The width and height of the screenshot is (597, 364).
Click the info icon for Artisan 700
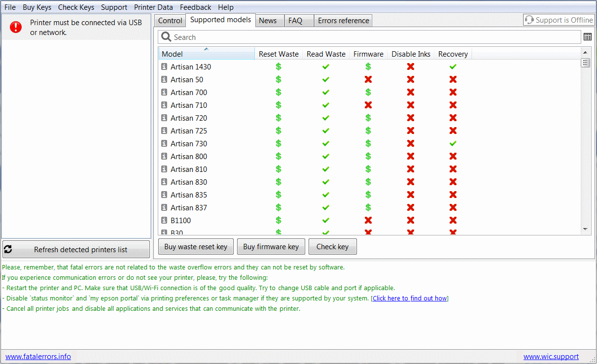pos(164,93)
